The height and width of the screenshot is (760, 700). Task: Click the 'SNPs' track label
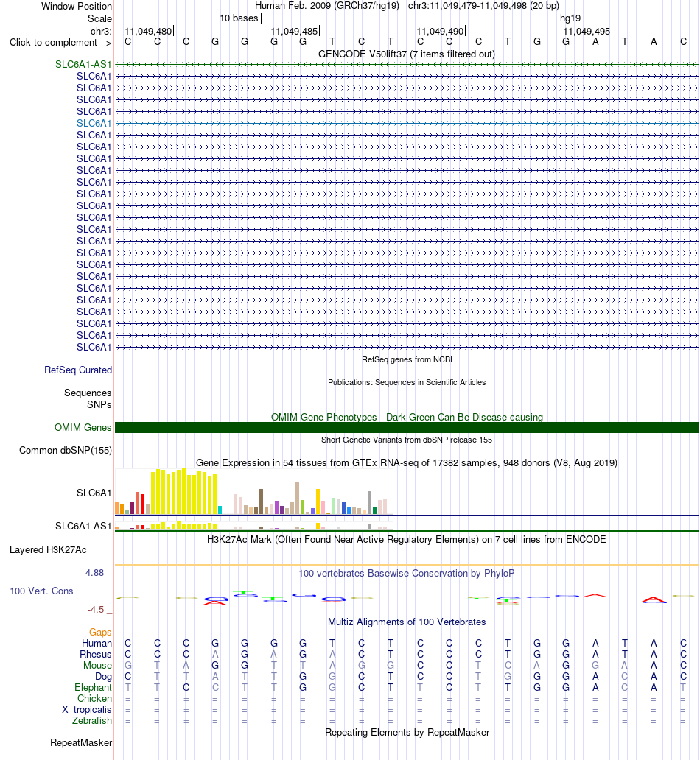99,405
